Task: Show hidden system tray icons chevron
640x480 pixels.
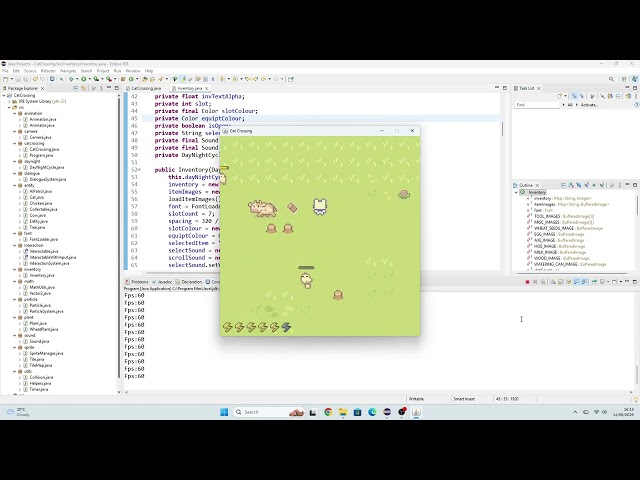Action: pyautogui.click(x=576, y=412)
